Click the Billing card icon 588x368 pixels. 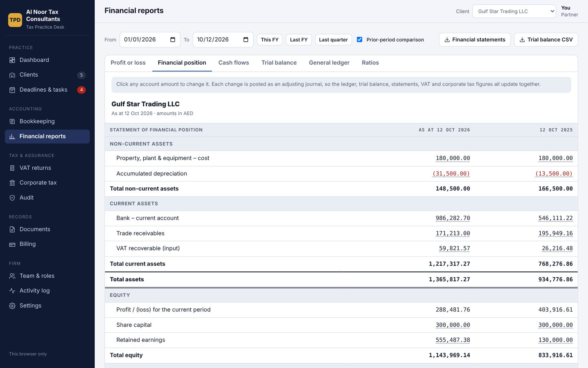pyautogui.click(x=12, y=244)
